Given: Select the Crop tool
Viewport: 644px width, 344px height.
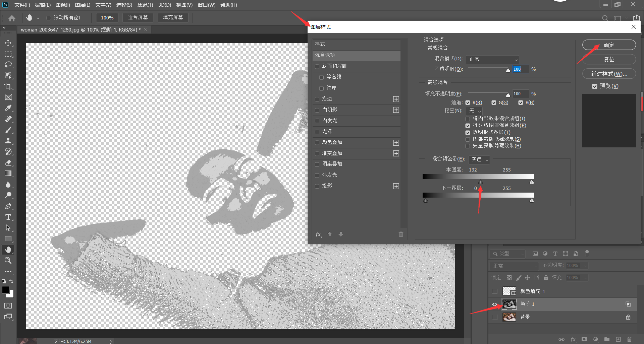Looking at the screenshot, I should [x=8, y=86].
